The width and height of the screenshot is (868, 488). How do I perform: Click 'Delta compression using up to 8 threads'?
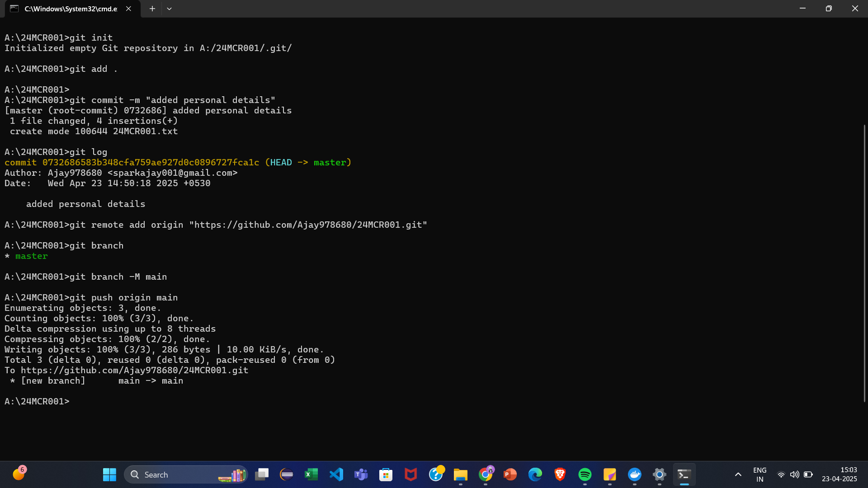click(x=110, y=328)
